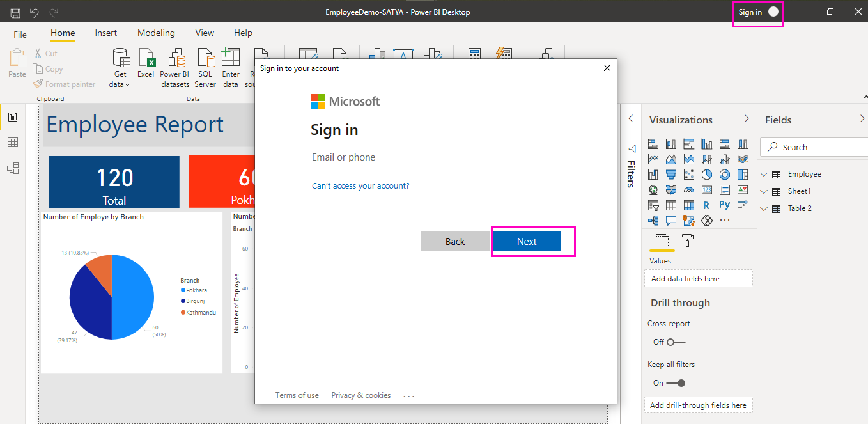The height and width of the screenshot is (424, 868).
Task: Collapse the Visualizations panel
Action: point(746,119)
